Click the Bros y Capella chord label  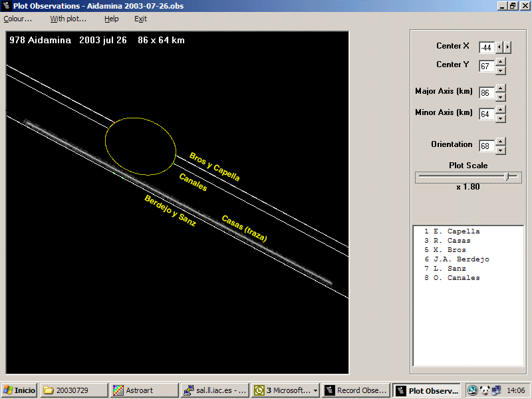coord(214,167)
